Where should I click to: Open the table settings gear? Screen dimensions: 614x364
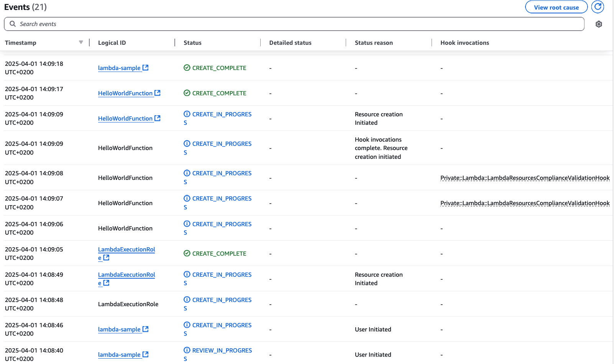pos(599,24)
